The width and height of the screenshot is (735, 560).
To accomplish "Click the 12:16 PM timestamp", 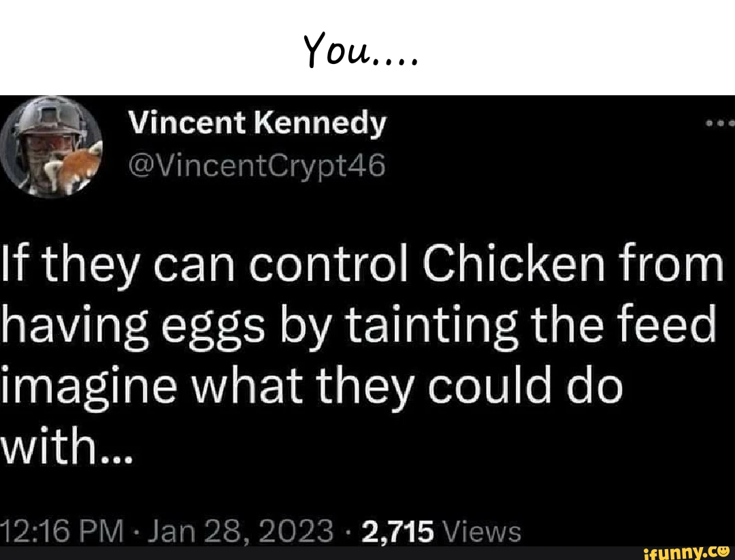I will click(61, 531).
